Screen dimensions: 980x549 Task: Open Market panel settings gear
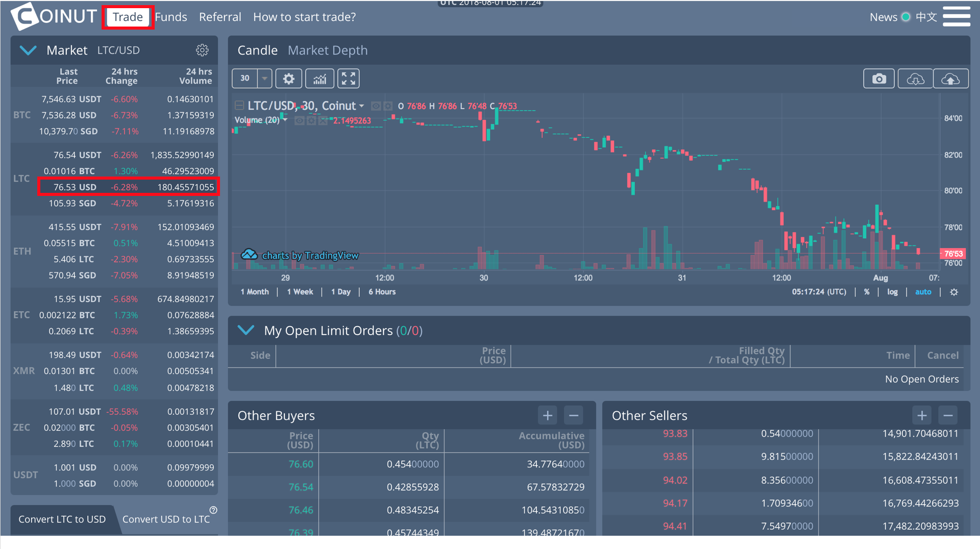click(x=202, y=50)
